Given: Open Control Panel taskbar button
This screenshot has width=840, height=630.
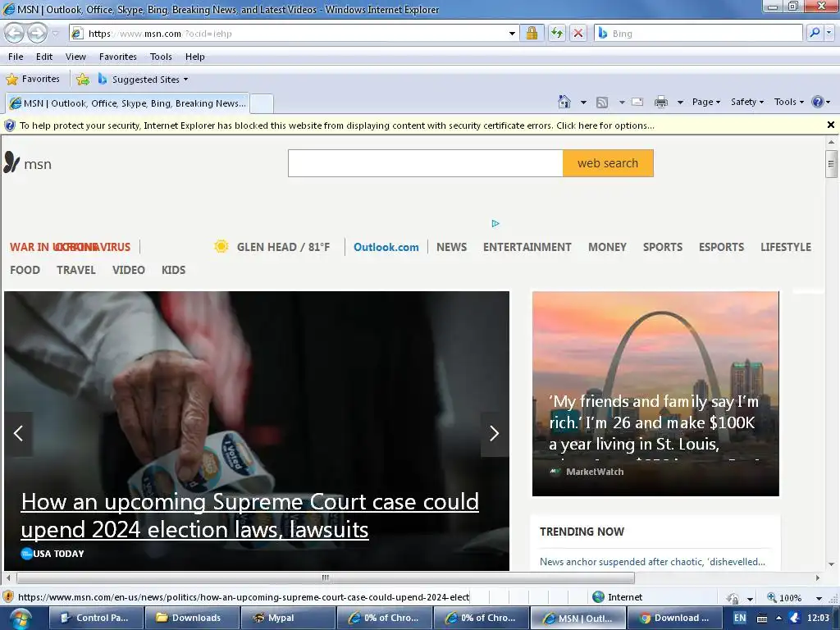Looking at the screenshot, I should [x=97, y=618].
